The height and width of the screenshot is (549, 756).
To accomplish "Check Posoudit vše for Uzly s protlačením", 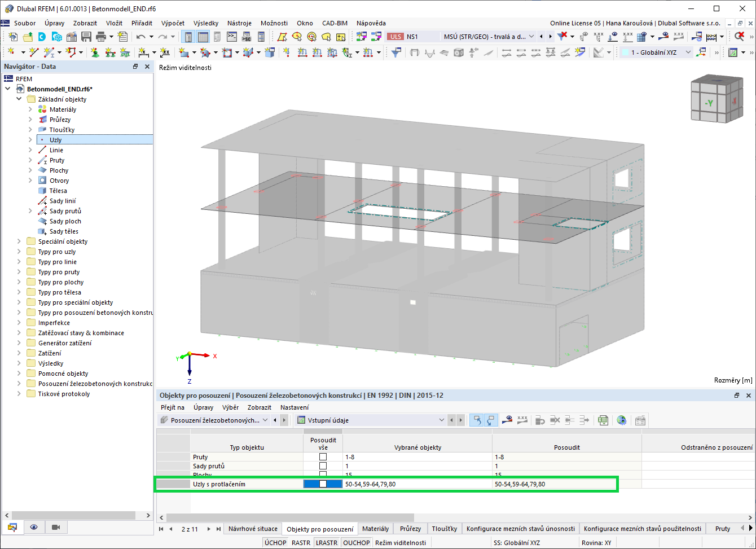I will (x=323, y=484).
